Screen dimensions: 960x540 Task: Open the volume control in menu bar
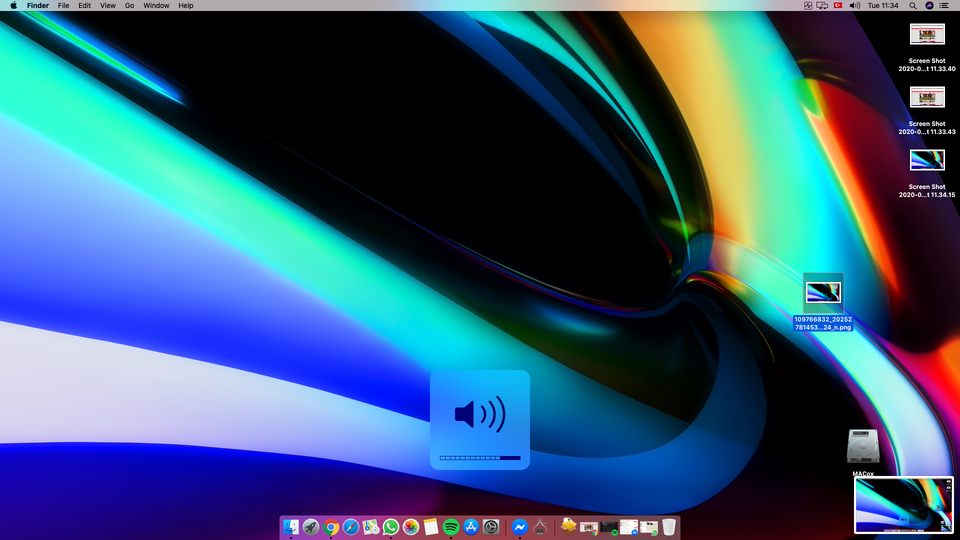[x=855, y=6]
